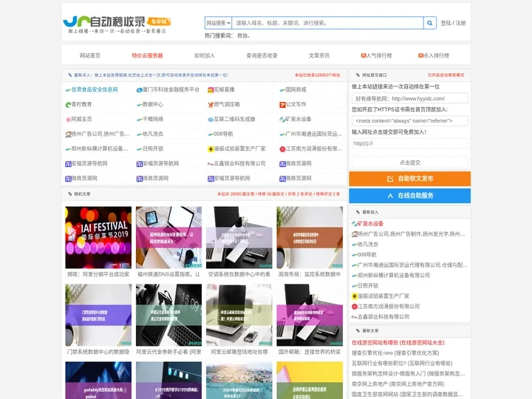The width and height of the screenshot is (532, 399).
Task: Open the 门禁系统数据中心 article thumbnail
Action: point(98,316)
